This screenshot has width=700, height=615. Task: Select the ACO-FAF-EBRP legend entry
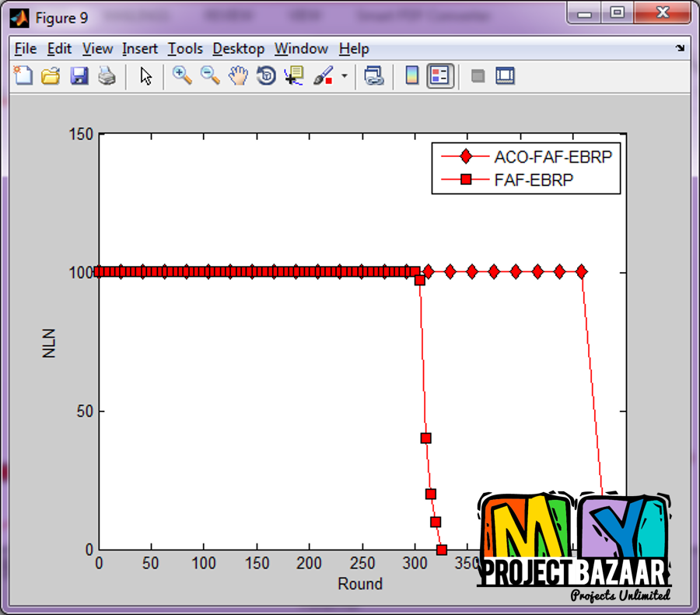point(552,156)
